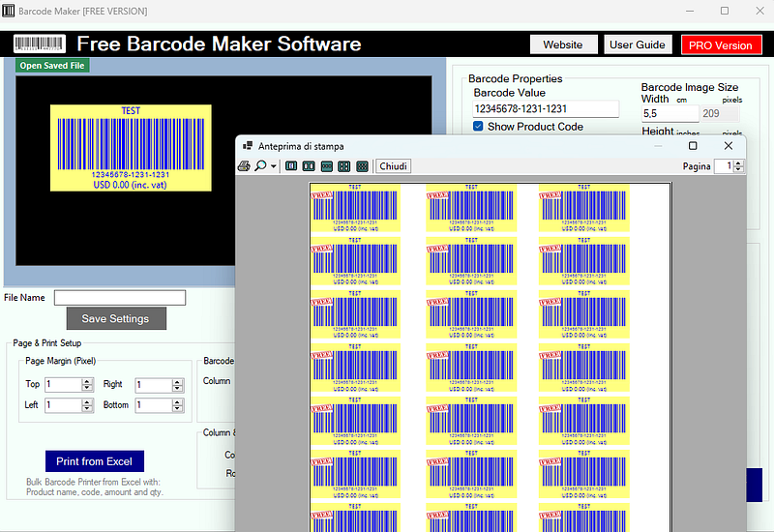Click the Left margin value field
Screen dimensions: 774x532
63,405
